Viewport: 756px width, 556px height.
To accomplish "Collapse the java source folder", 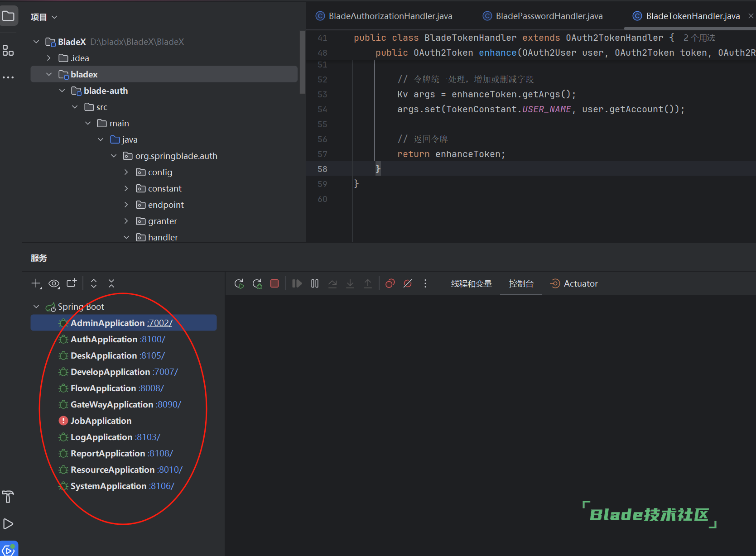I will (101, 139).
